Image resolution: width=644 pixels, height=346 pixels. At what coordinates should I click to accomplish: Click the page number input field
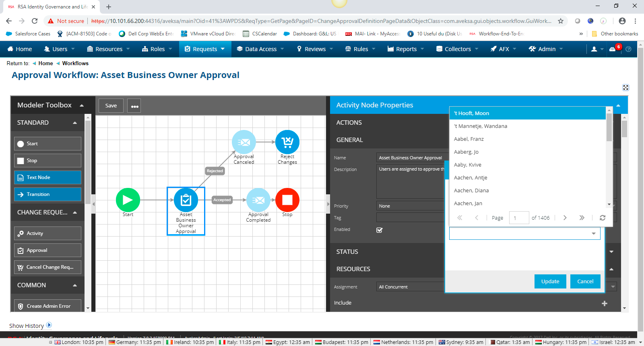(x=518, y=218)
